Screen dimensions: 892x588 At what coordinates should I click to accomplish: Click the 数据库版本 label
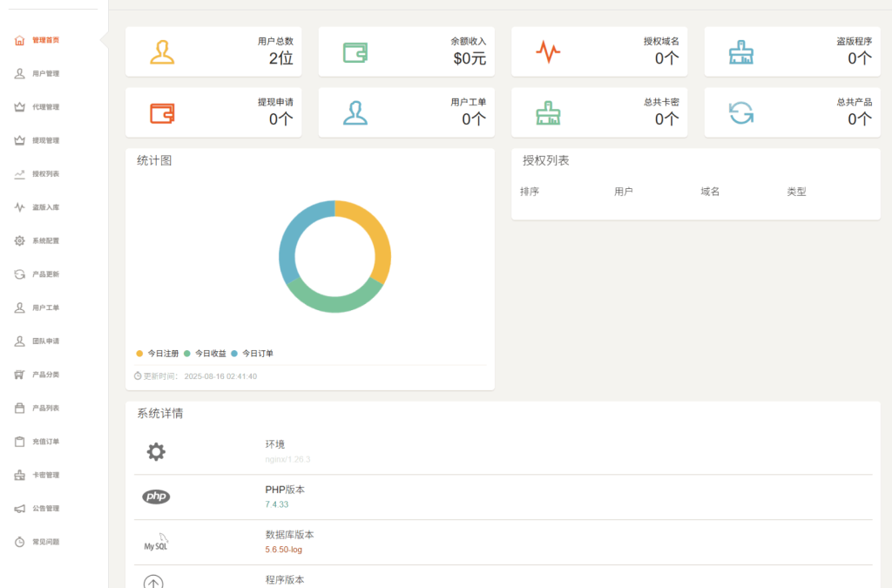click(x=289, y=535)
